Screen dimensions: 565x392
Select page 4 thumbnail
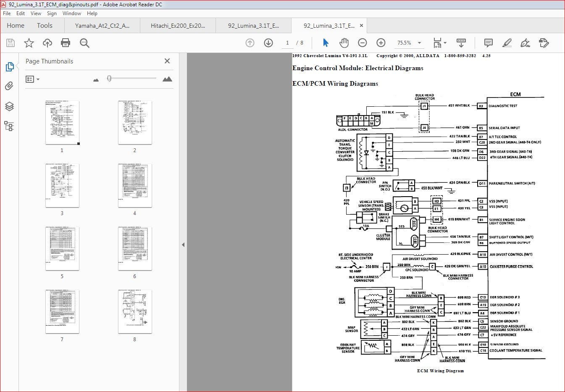click(x=135, y=186)
